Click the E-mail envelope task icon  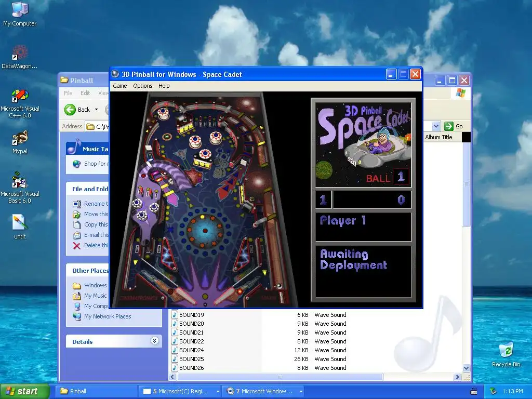pyautogui.click(x=77, y=235)
